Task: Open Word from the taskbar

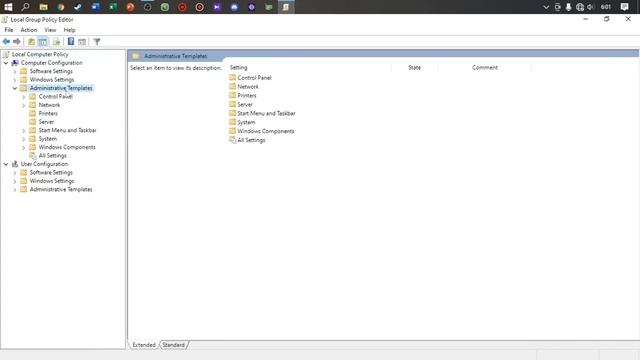Action: tap(96, 7)
